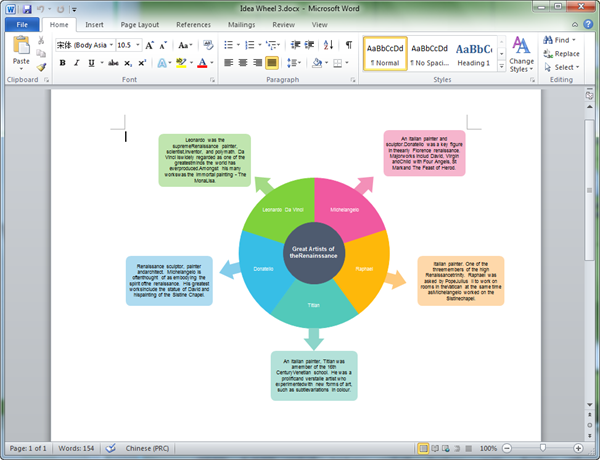600x460 pixels.
Task: Apply bullet list formatting
Action: pyautogui.click(x=228, y=45)
